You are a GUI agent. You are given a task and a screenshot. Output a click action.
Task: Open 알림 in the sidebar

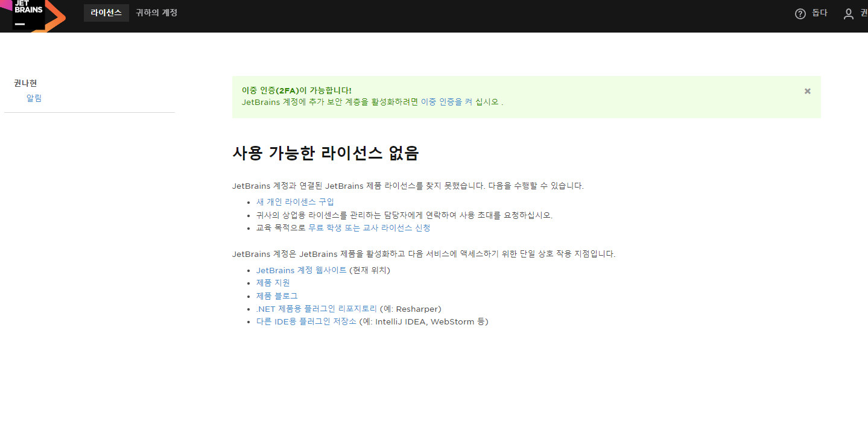[34, 98]
